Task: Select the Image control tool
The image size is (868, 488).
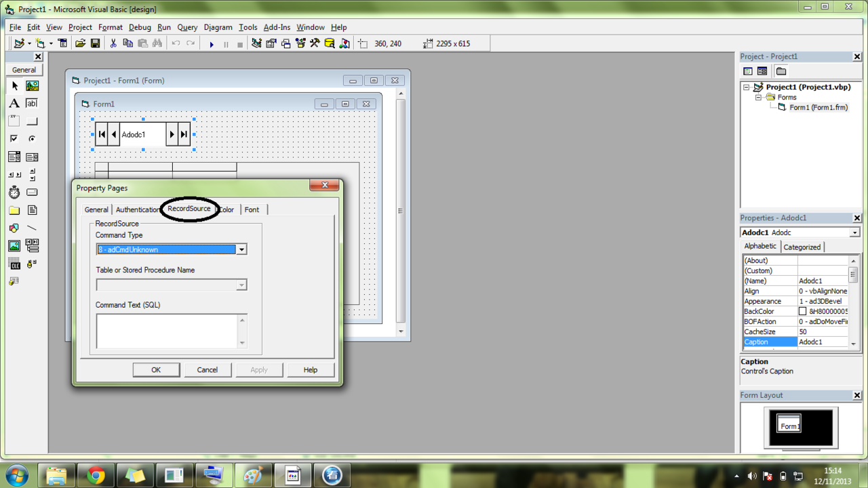Action: pyautogui.click(x=14, y=245)
